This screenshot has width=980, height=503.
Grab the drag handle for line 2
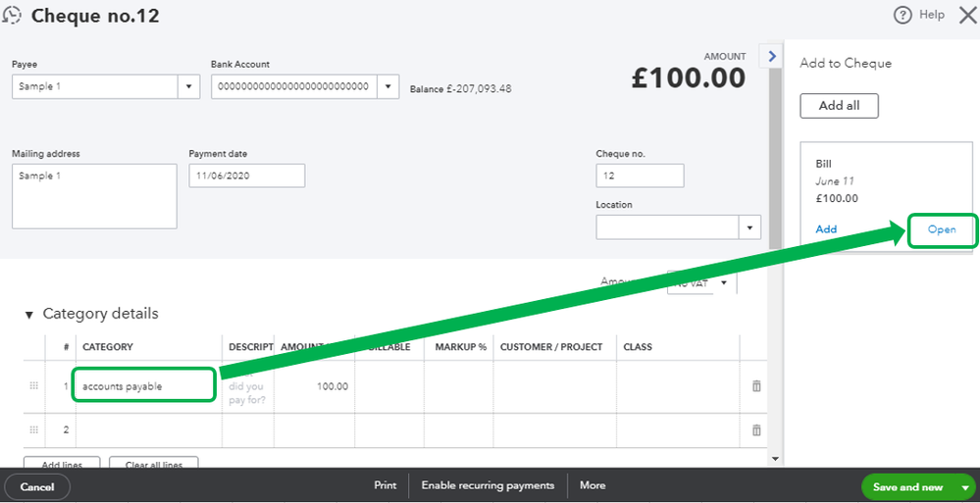pyautogui.click(x=33, y=429)
